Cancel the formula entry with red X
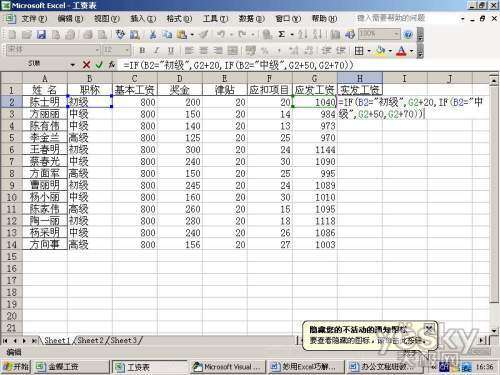Viewport: 500px width, 375px height. [x=86, y=64]
